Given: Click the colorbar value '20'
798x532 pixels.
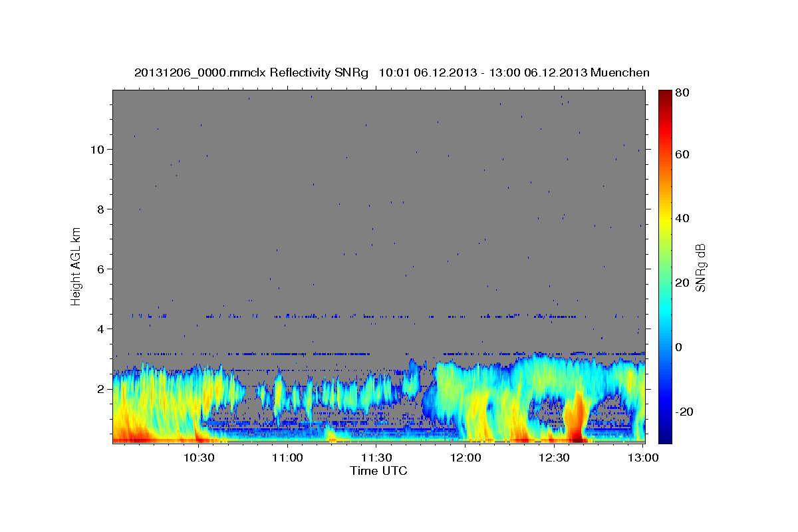Looking at the screenshot, I should (x=684, y=283).
